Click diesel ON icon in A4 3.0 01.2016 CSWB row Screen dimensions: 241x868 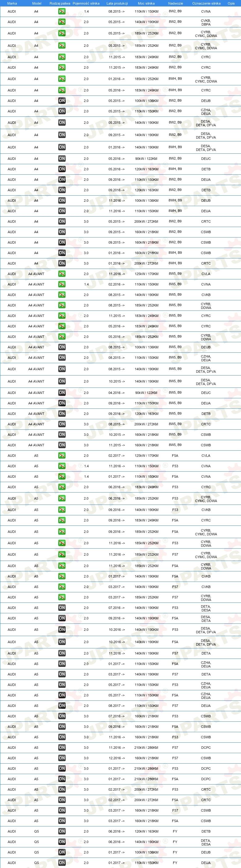(62, 253)
